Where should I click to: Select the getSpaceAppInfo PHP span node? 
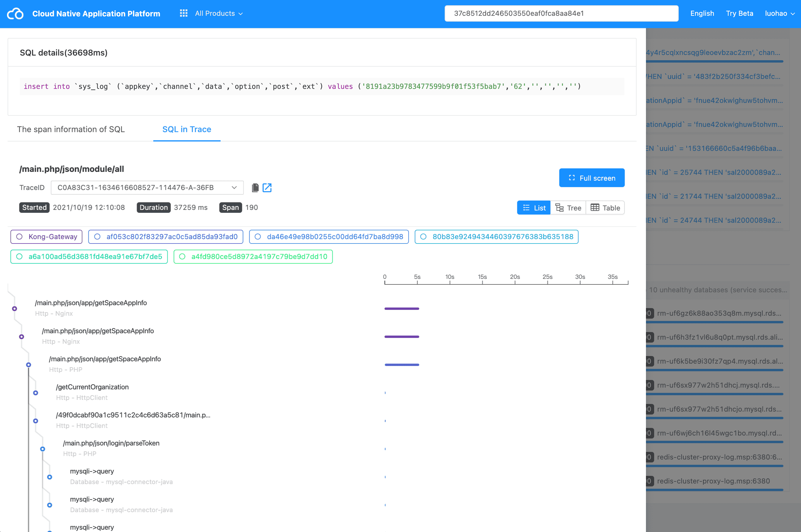tap(28, 365)
